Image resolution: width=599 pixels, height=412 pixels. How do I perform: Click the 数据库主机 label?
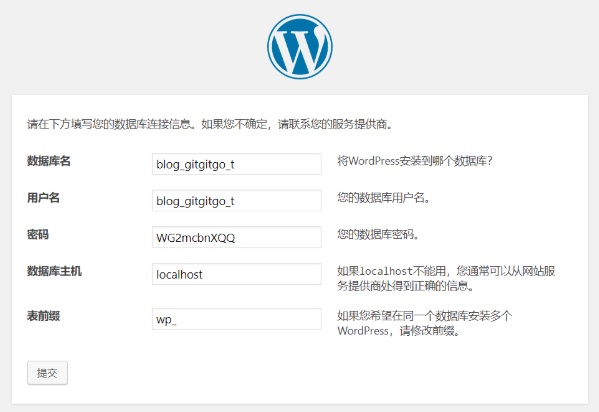pos(54,271)
